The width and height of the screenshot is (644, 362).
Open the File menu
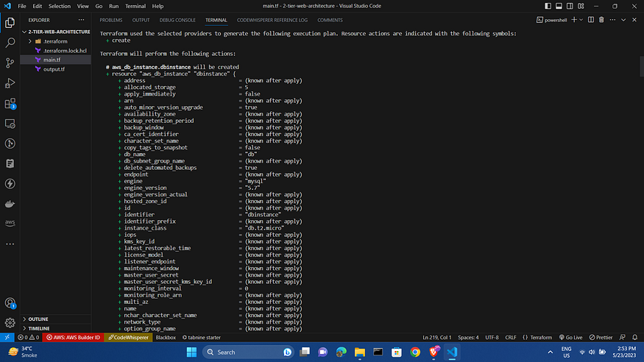coord(22,6)
